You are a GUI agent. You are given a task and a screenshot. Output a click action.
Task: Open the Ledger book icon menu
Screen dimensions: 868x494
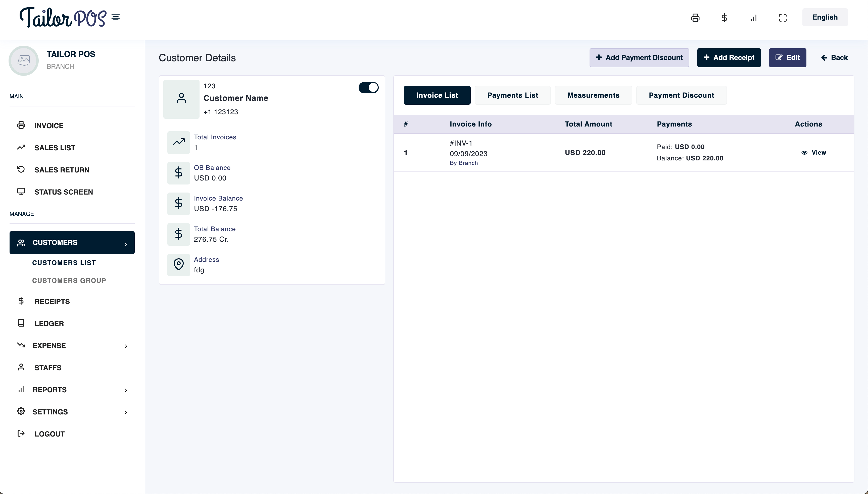tap(21, 323)
